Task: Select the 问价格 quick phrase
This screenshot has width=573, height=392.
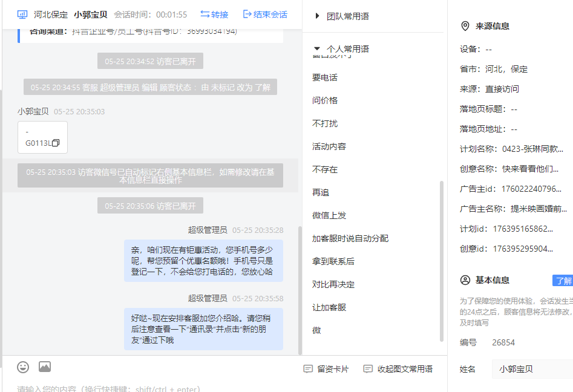Action: coord(325,100)
